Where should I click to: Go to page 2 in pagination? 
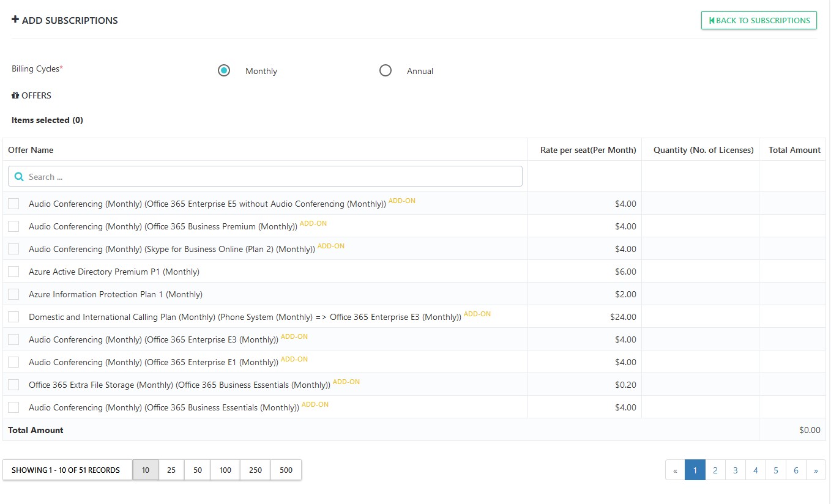tap(715, 470)
